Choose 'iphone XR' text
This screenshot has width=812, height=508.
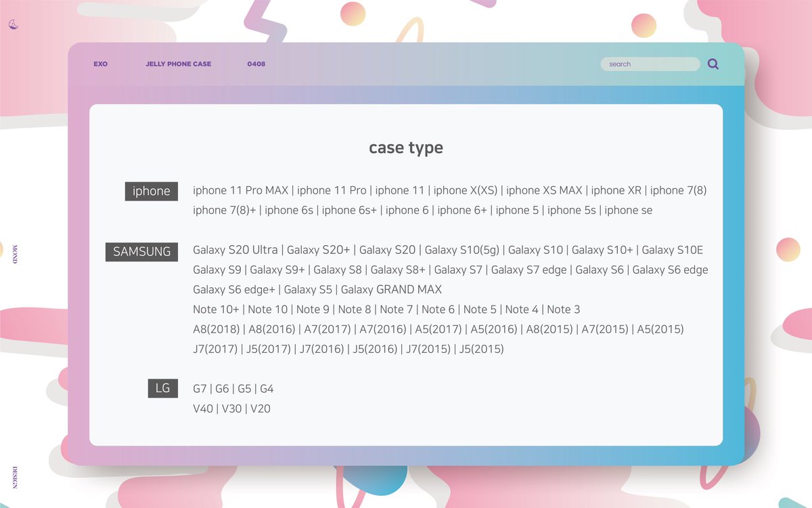click(616, 190)
